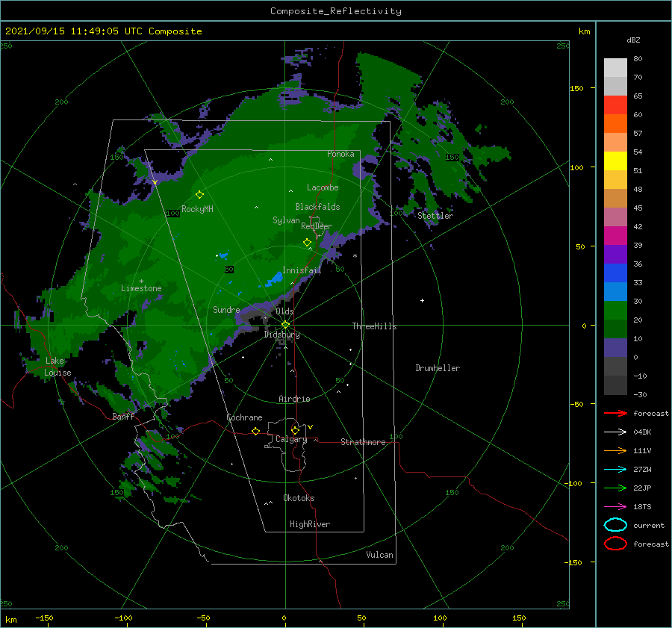Click the Sundre label
Image resolution: width=672 pixels, height=628 pixels.
point(226,309)
